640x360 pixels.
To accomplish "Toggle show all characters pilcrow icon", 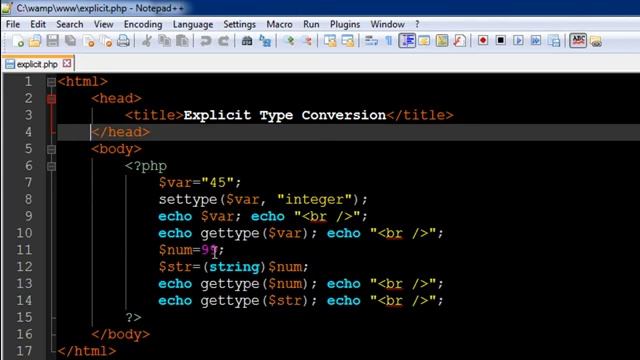I will 389,41.
